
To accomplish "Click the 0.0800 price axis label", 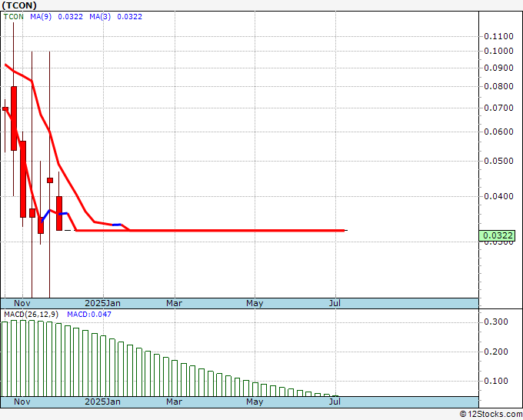I will coord(498,86).
